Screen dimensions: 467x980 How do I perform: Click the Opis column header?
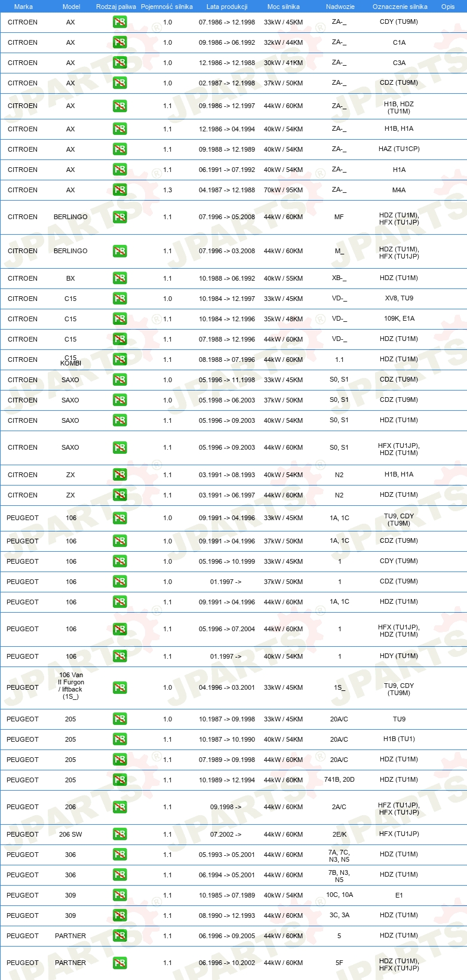click(448, 7)
